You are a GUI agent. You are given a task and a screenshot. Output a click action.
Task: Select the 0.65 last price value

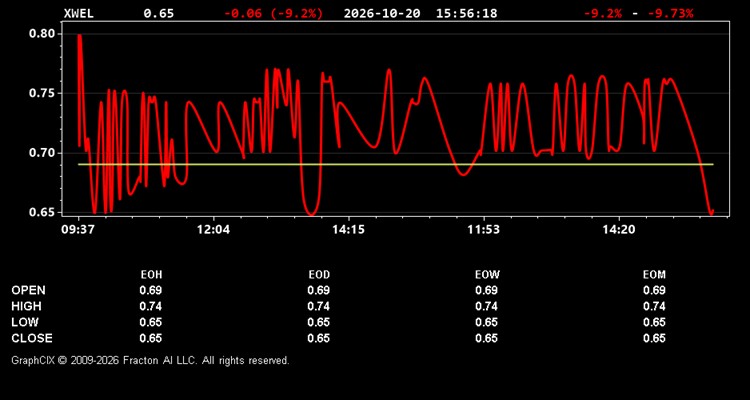[159, 13]
